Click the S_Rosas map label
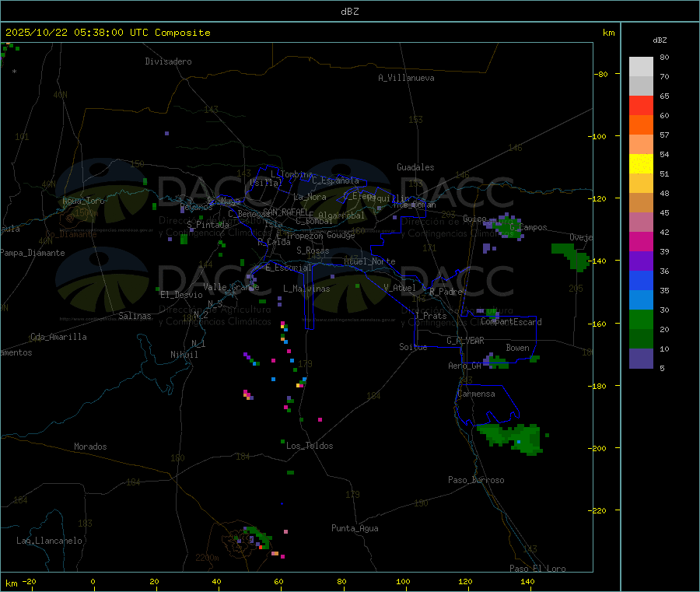Viewport: 700px width, 592px height. coord(313,250)
